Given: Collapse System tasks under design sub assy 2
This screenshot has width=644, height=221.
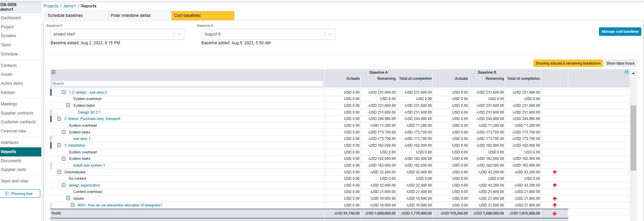Looking at the screenshot, I should point(68,105).
